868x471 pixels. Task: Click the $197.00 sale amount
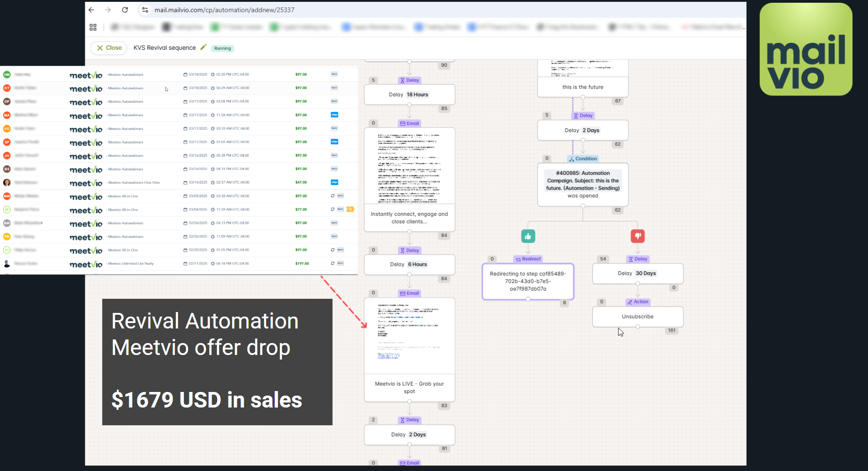(x=302, y=264)
